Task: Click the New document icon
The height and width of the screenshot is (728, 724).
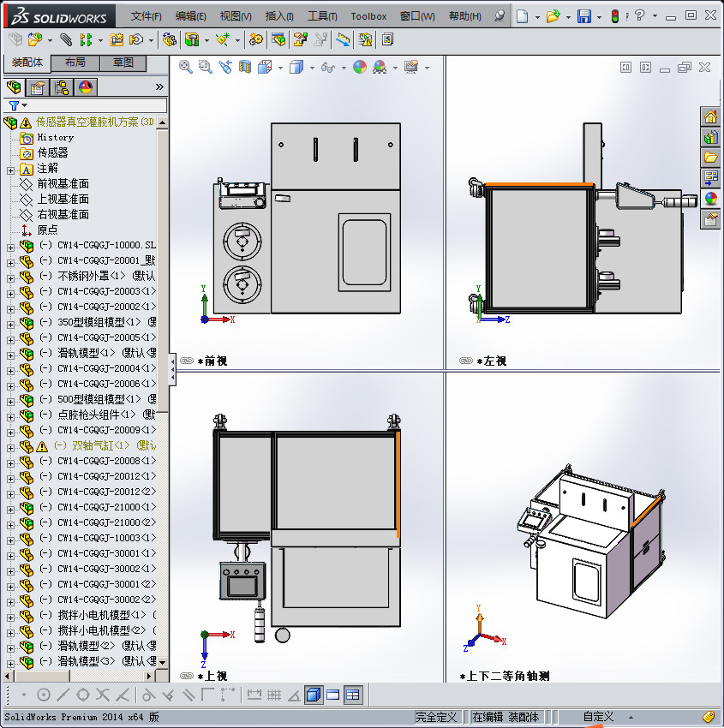Action: pos(523,16)
